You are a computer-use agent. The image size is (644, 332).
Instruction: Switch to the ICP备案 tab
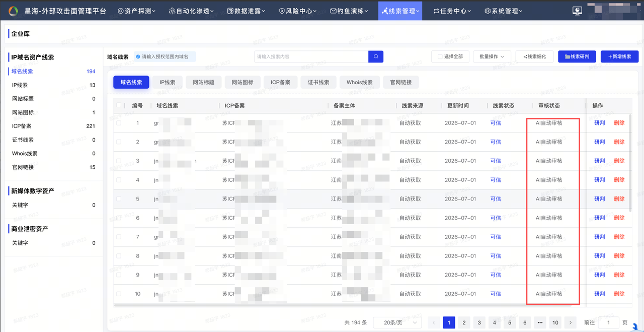(281, 82)
